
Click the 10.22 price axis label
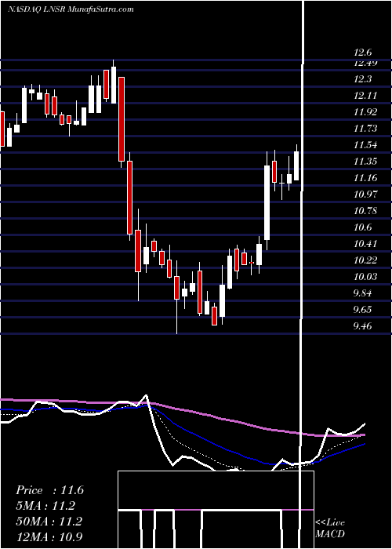pyautogui.click(x=365, y=260)
